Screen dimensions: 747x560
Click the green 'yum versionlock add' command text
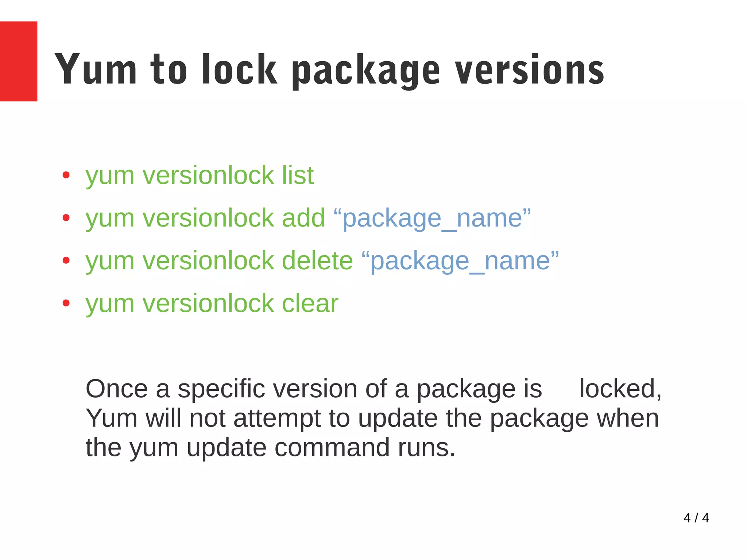click(205, 219)
